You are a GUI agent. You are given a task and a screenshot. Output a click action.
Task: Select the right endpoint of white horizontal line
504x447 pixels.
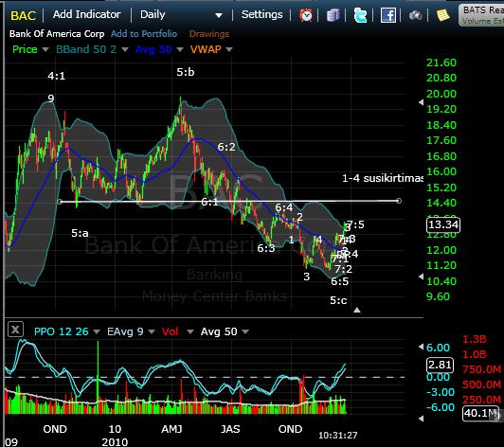tap(399, 201)
